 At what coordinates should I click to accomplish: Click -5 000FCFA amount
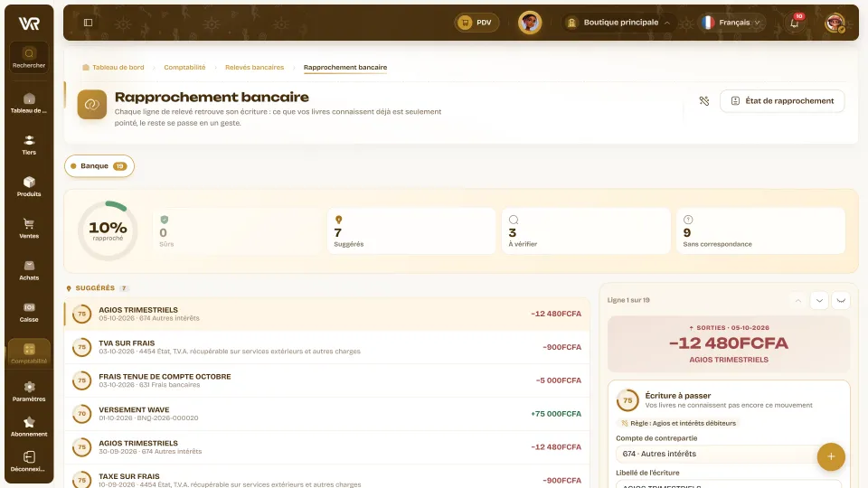pos(559,380)
